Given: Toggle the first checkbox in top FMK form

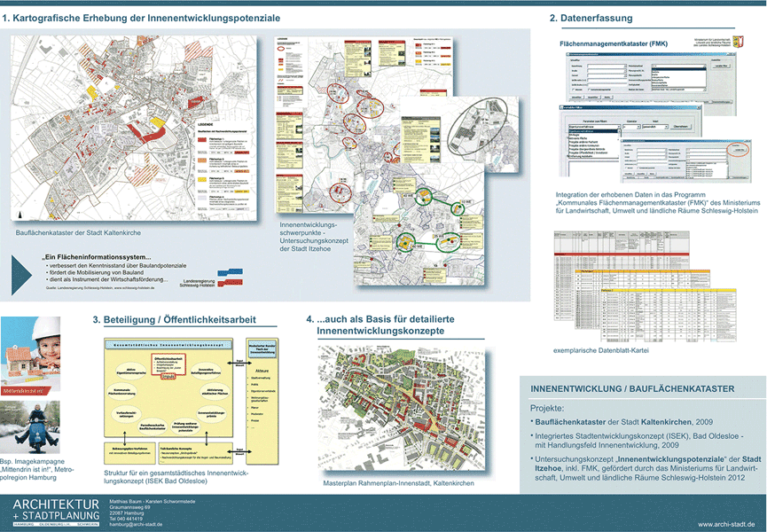Looking at the screenshot, I should click(x=575, y=90).
